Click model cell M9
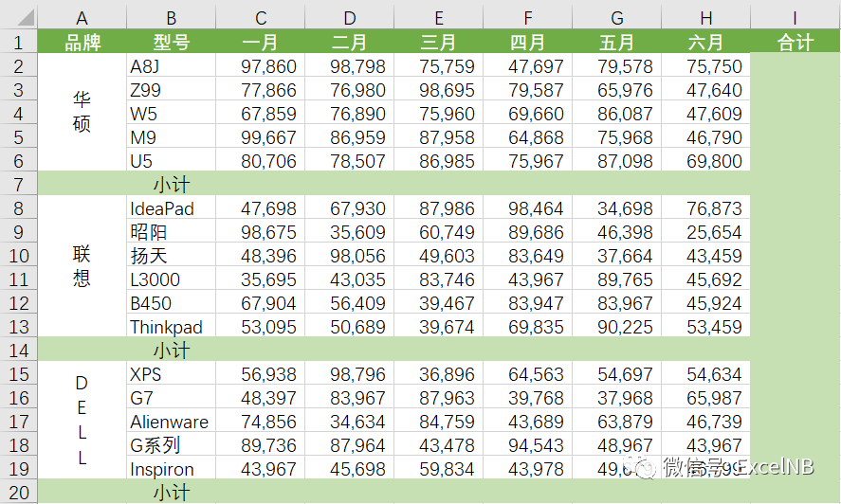Viewport: 841px width, 504px height. point(171,136)
